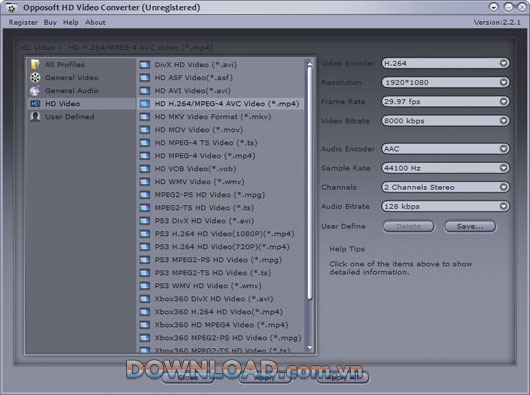Select the General Audio category

click(81, 91)
